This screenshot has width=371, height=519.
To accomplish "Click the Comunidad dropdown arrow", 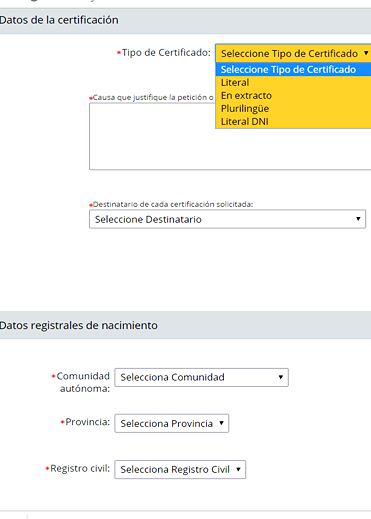I will pyautogui.click(x=281, y=377).
